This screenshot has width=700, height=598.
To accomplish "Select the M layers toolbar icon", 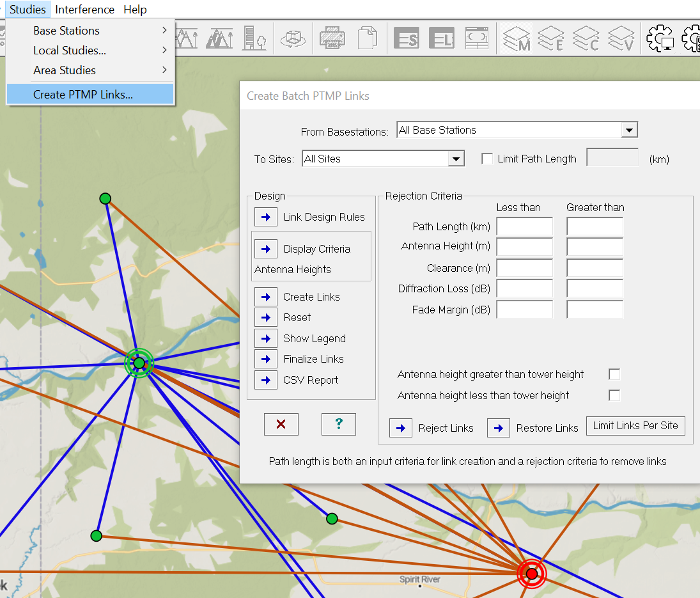I will (517, 38).
